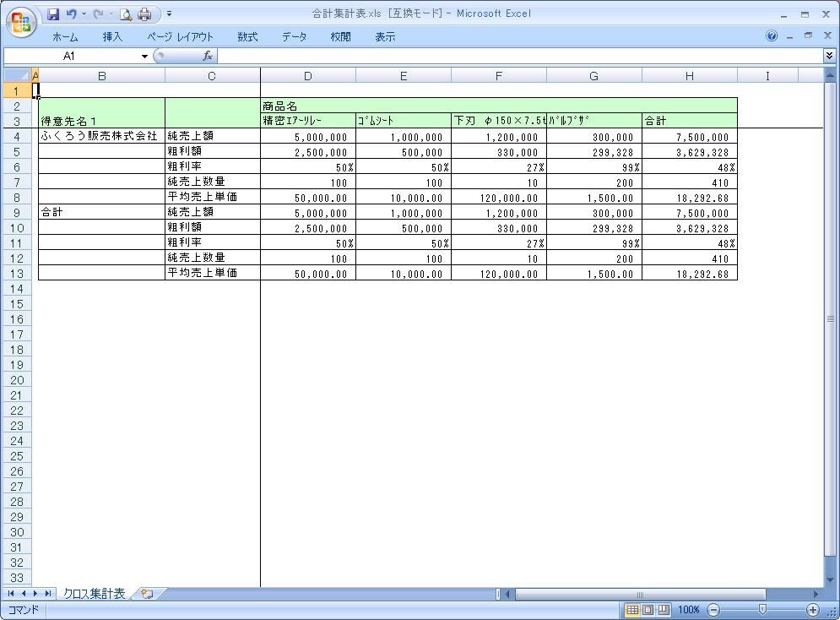Image resolution: width=840 pixels, height=620 pixels.
Task: Open the ページ レイアウト ribbon tab
Action: (x=180, y=37)
